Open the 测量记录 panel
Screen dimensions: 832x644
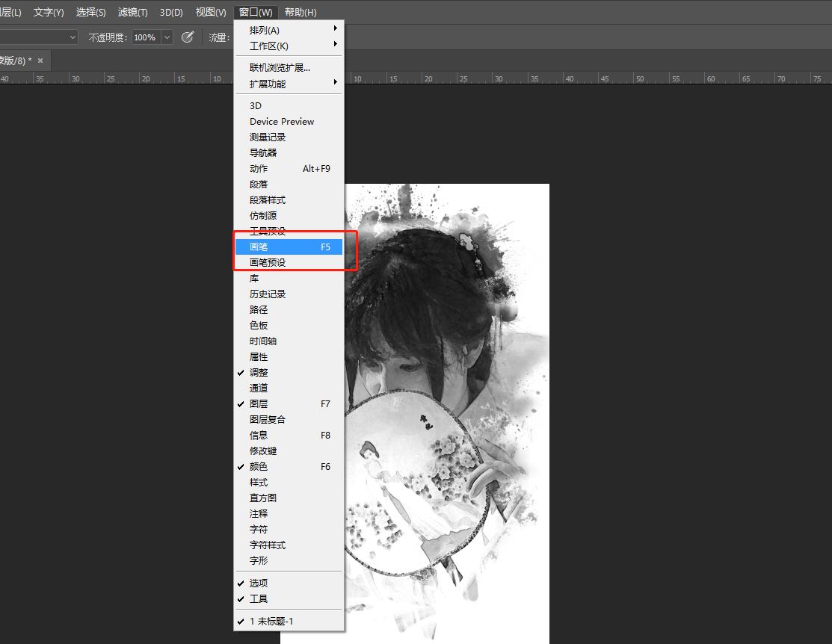(x=289, y=137)
